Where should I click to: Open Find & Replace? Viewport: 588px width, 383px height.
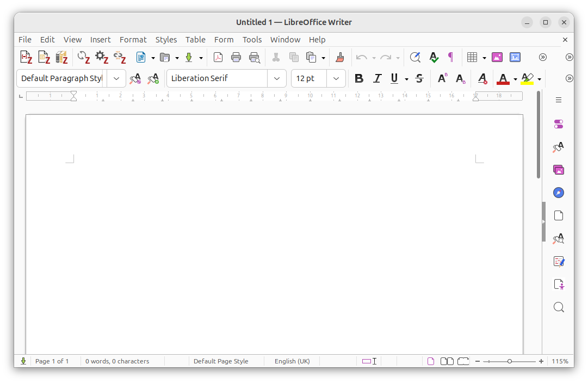(x=415, y=57)
